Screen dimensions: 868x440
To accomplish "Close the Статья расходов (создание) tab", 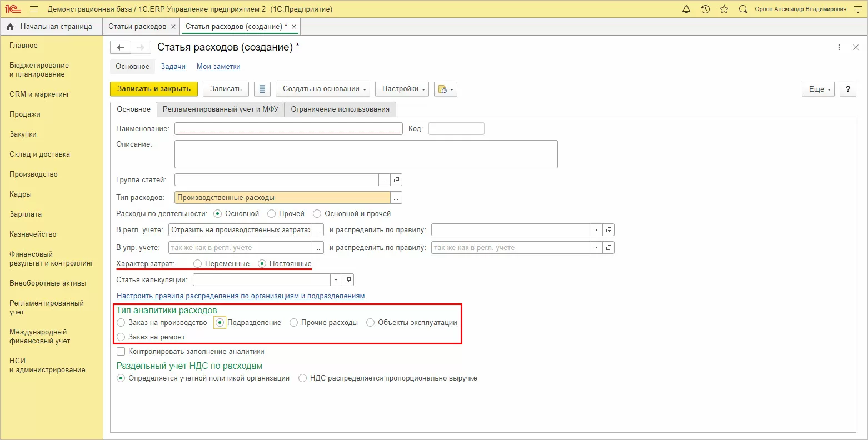I will 294,27.
